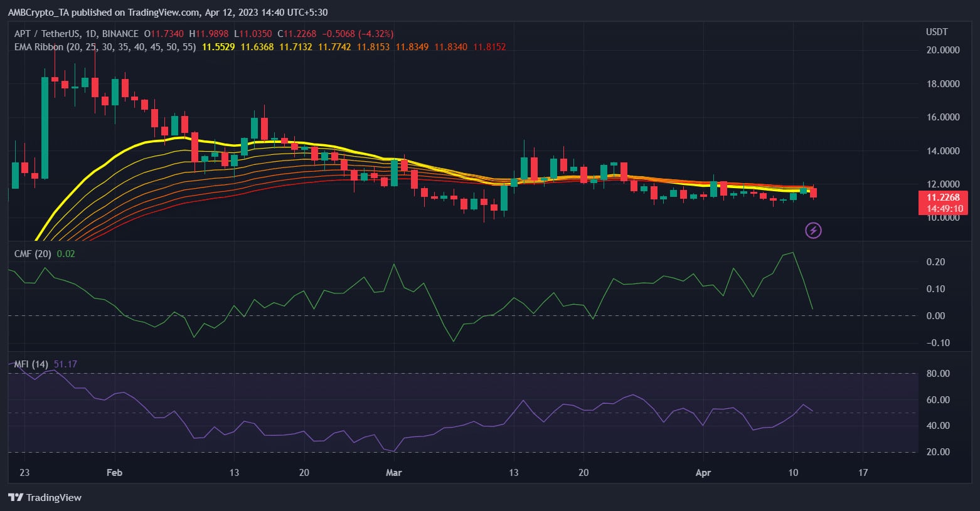Select the 12.0000 price axis label
The width and height of the screenshot is (980, 511).
[x=943, y=184]
